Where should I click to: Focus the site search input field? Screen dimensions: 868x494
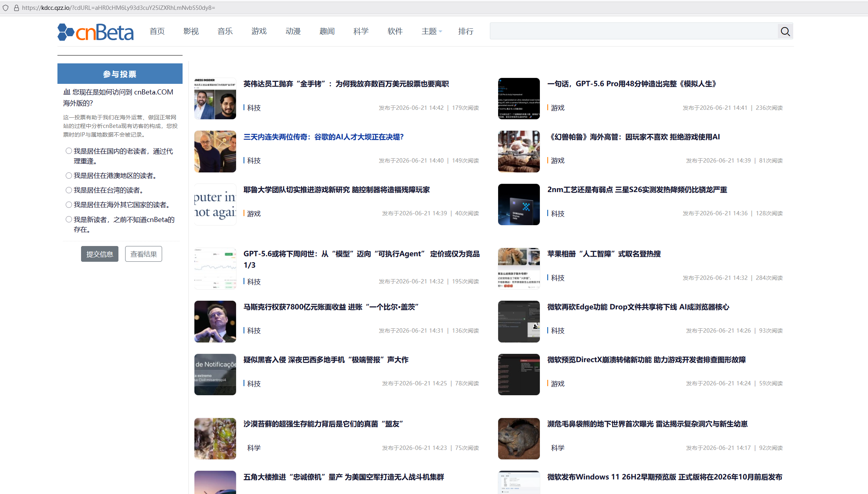coord(634,31)
